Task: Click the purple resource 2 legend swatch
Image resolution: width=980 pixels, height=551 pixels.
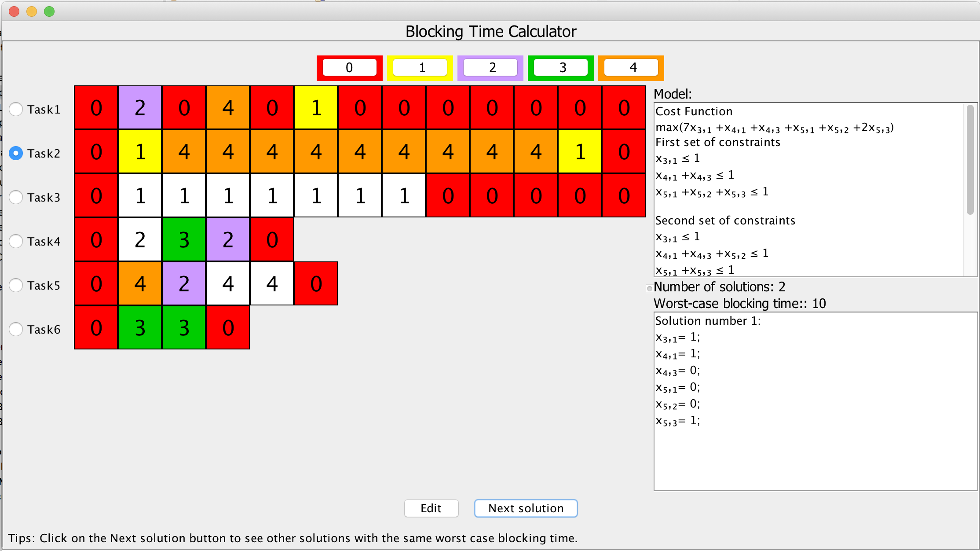Action: pyautogui.click(x=490, y=68)
